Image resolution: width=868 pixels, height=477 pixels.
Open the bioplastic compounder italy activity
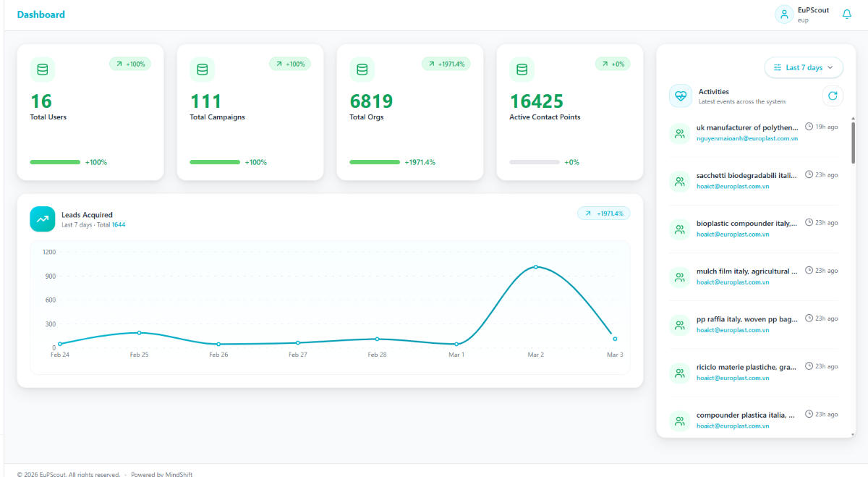tap(746, 223)
